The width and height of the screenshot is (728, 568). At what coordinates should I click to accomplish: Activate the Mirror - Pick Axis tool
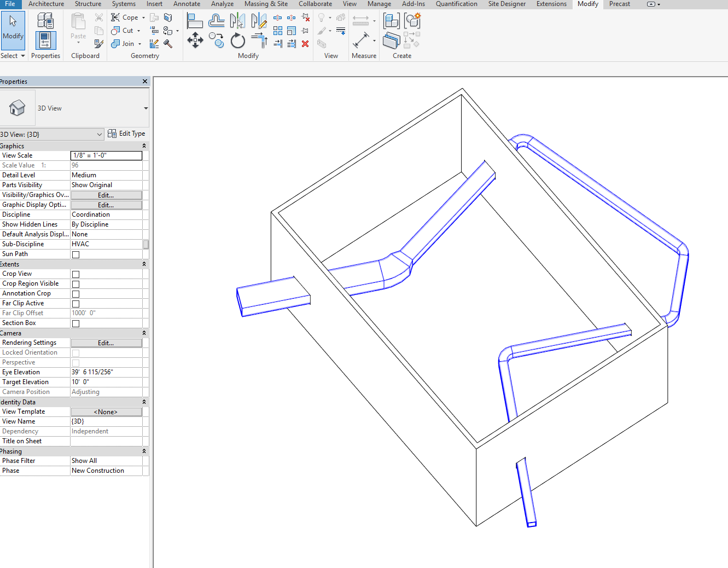[x=237, y=20]
